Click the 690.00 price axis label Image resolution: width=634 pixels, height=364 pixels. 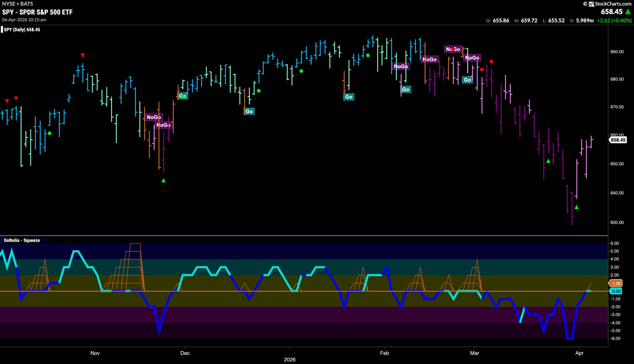617,52
